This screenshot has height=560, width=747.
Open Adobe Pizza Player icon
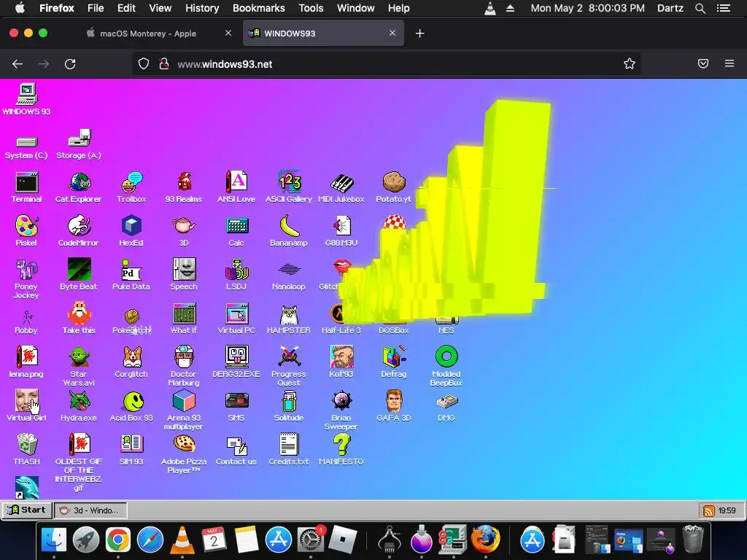184,454
